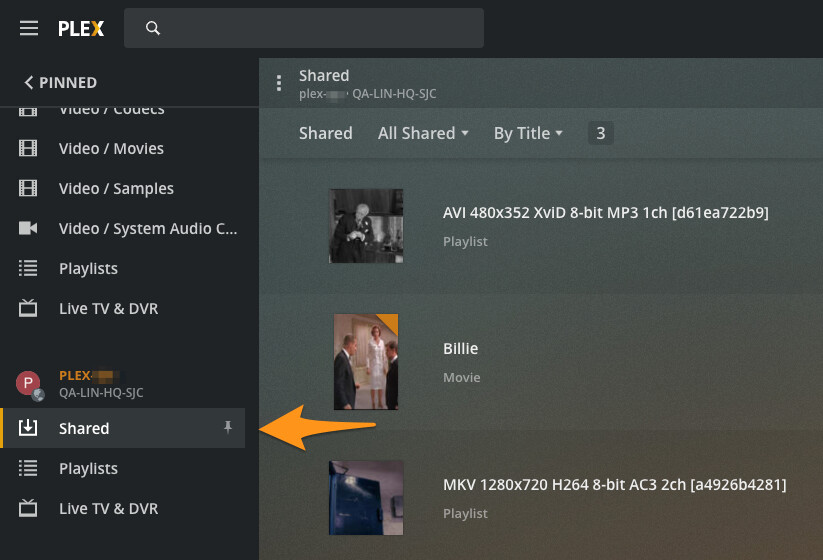
Task: Click the Movie label under Billie
Action: pos(461,377)
